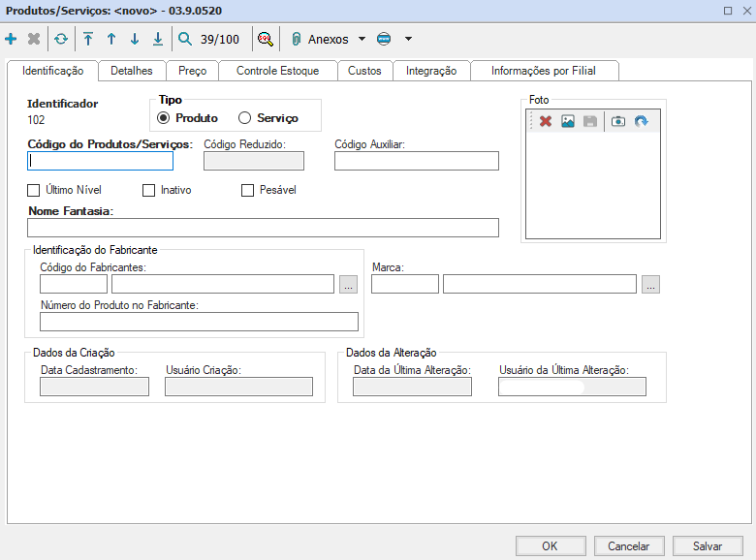Select the Serviço radio button
This screenshot has width=756, height=560.
click(x=244, y=118)
